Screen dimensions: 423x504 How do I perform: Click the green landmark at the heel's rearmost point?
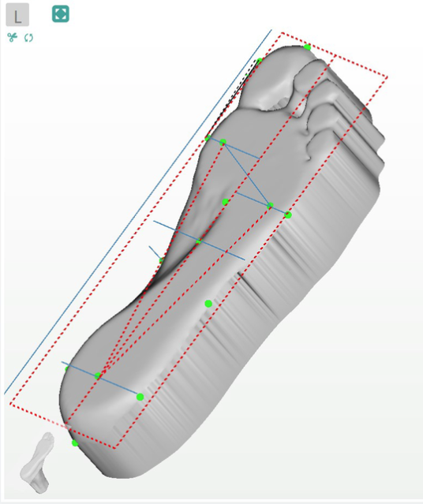[75, 443]
